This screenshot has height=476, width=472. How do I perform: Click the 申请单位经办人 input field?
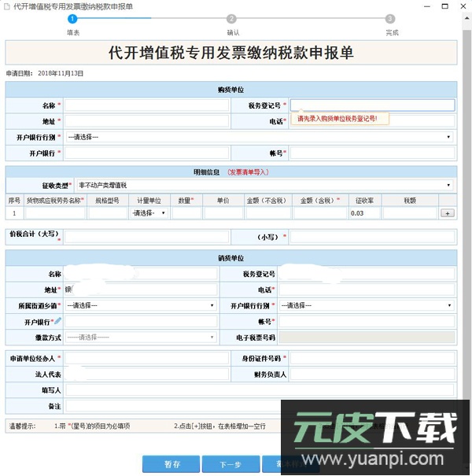pyautogui.click(x=142, y=358)
